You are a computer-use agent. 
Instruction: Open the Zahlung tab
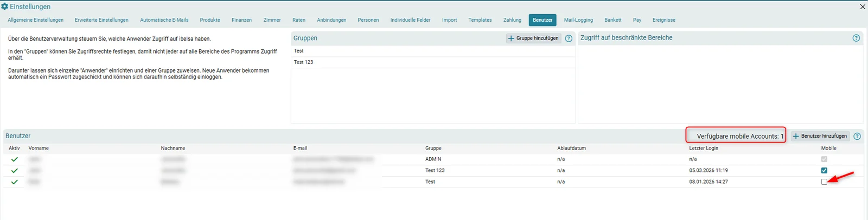pos(512,20)
